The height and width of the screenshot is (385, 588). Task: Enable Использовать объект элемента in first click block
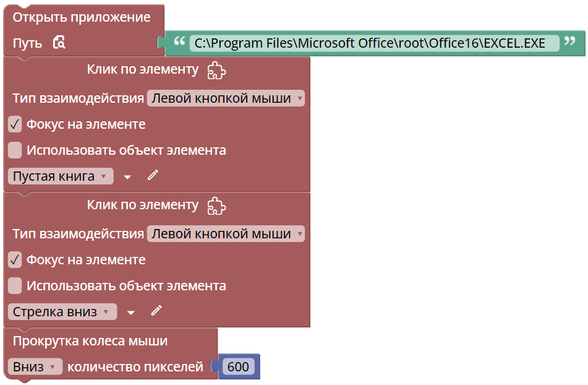(x=15, y=150)
